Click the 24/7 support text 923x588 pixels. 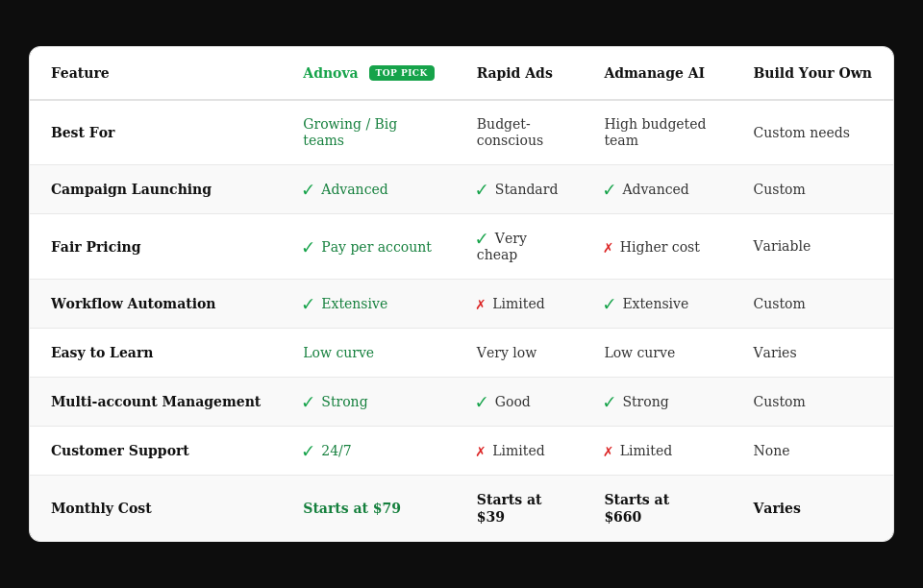337,451
